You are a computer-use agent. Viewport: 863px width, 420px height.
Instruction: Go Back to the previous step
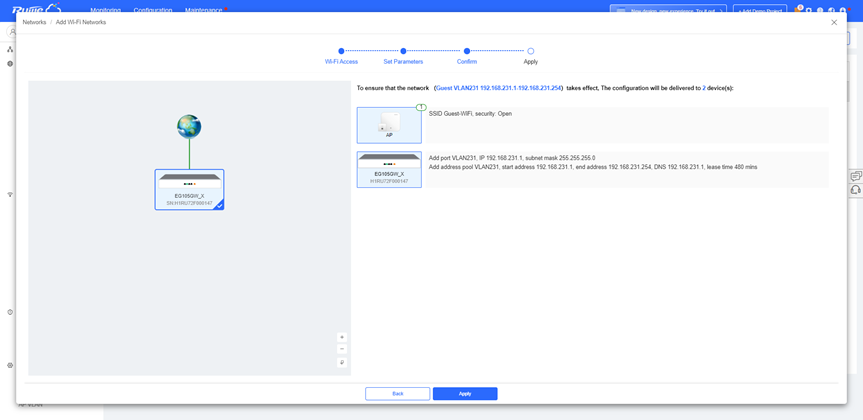point(397,394)
